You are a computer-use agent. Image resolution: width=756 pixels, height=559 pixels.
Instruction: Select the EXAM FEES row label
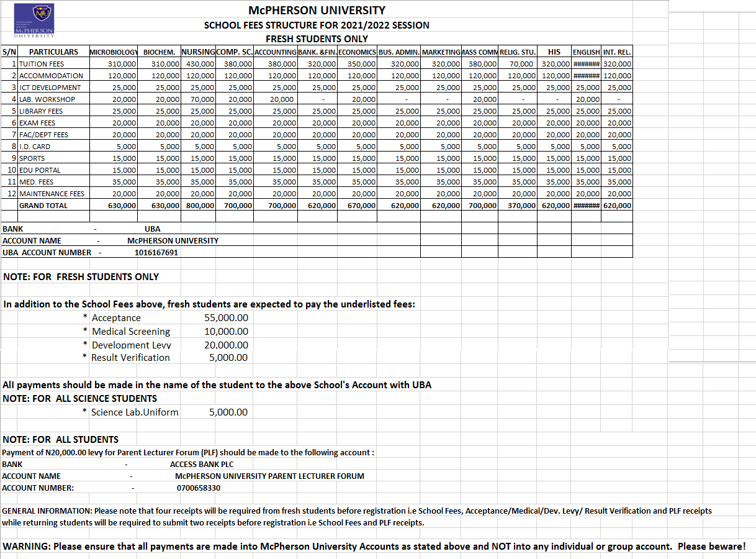[x=37, y=123]
